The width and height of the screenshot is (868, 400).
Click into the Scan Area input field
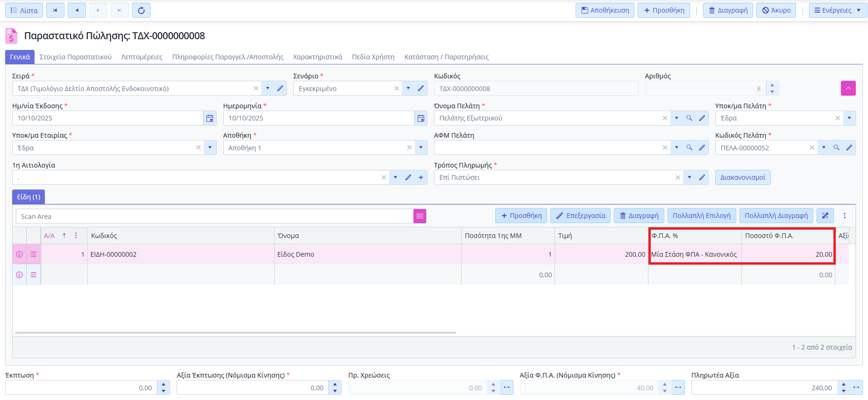215,216
